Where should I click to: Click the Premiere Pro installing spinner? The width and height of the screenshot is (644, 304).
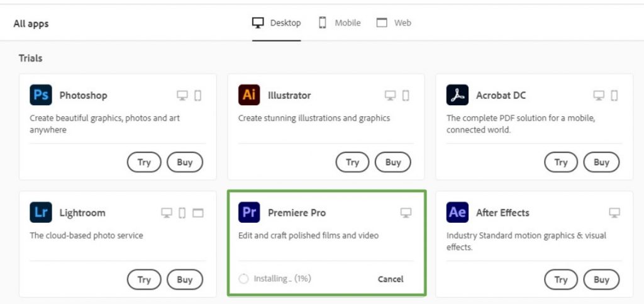point(243,279)
